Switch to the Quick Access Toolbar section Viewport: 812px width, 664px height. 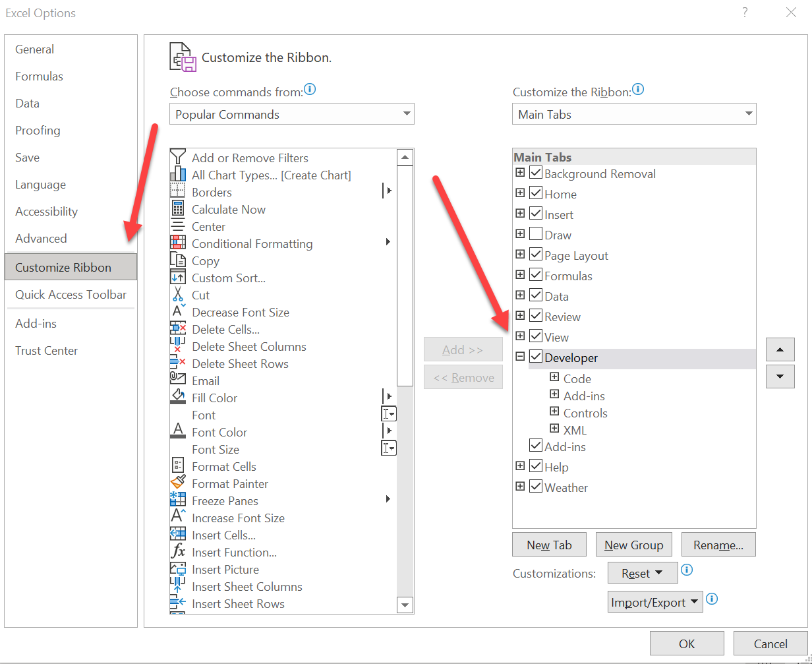70,295
